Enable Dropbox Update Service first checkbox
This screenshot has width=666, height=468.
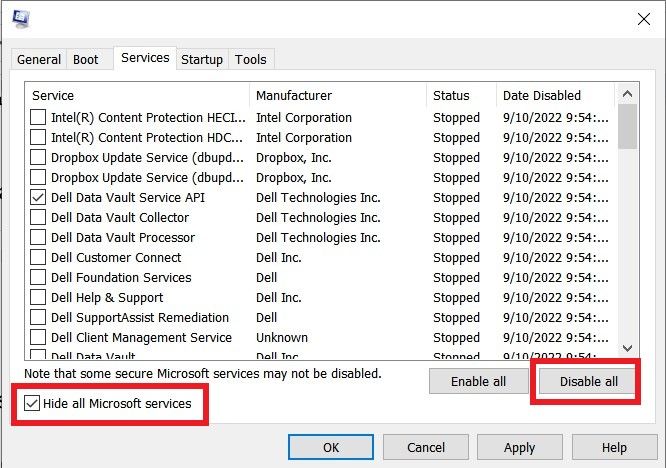click(38, 157)
